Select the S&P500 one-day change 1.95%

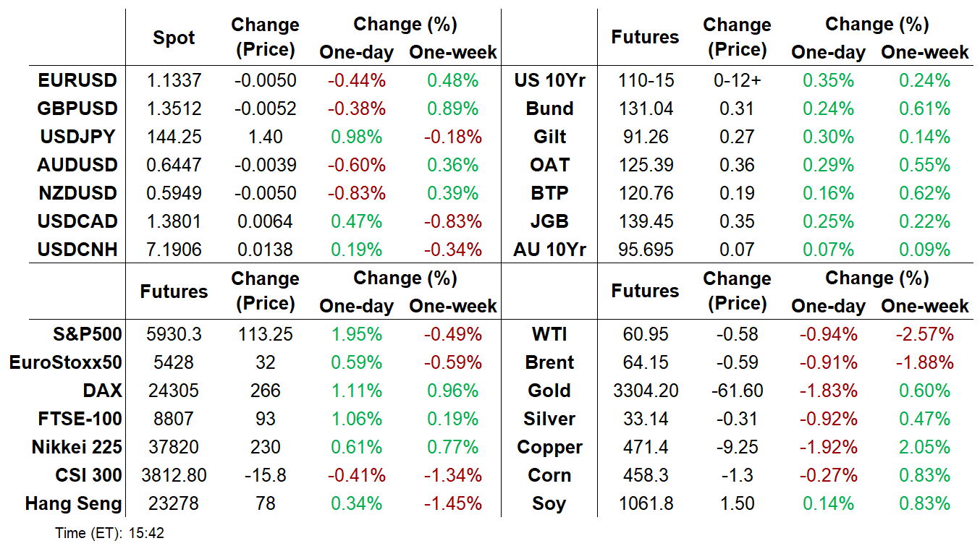tap(356, 334)
